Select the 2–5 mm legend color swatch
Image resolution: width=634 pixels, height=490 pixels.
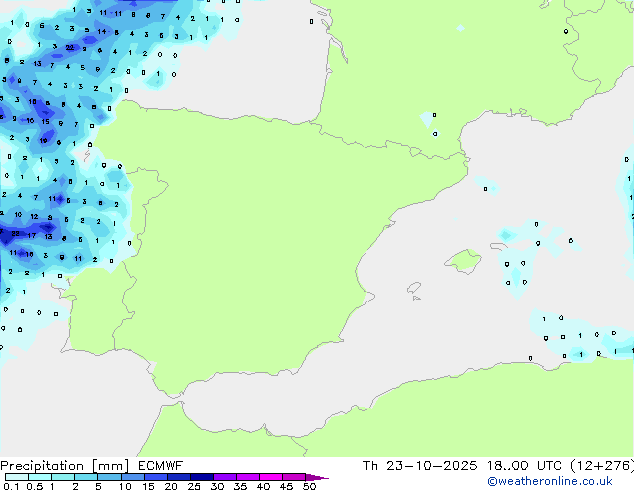[86, 477]
